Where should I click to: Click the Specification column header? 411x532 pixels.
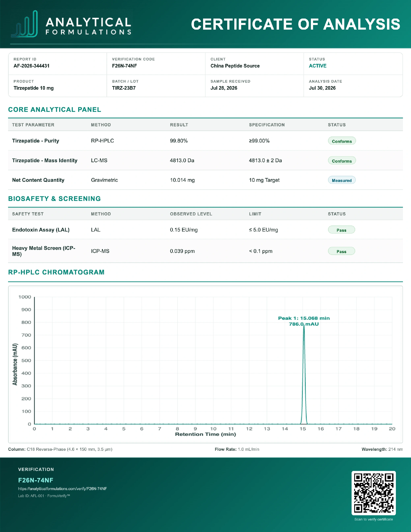coord(267,125)
